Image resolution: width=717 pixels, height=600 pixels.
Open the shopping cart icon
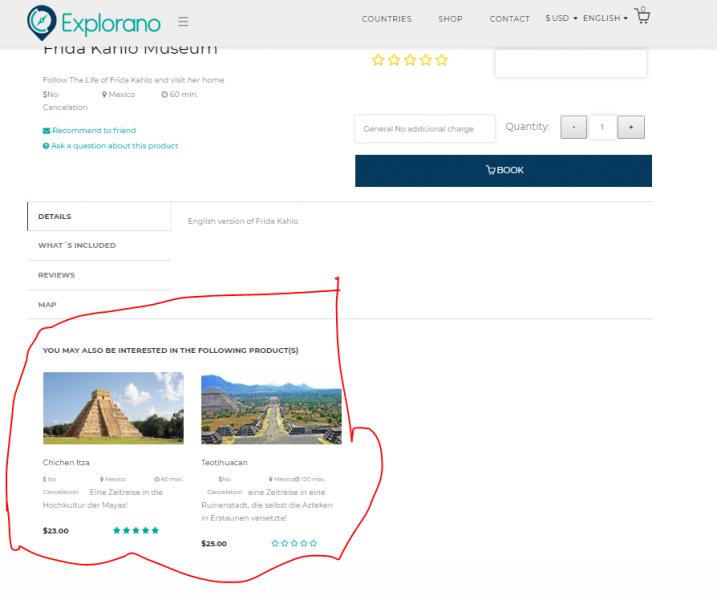pyautogui.click(x=642, y=16)
